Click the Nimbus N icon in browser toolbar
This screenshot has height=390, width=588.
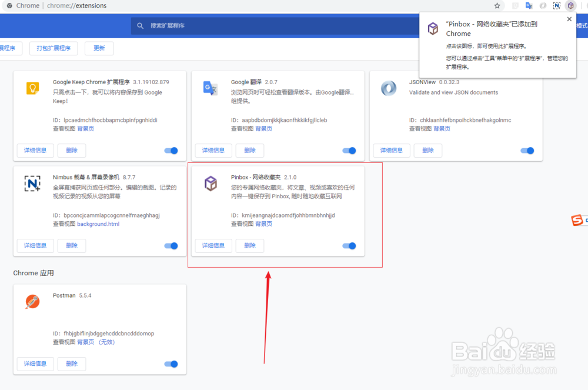click(556, 6)
